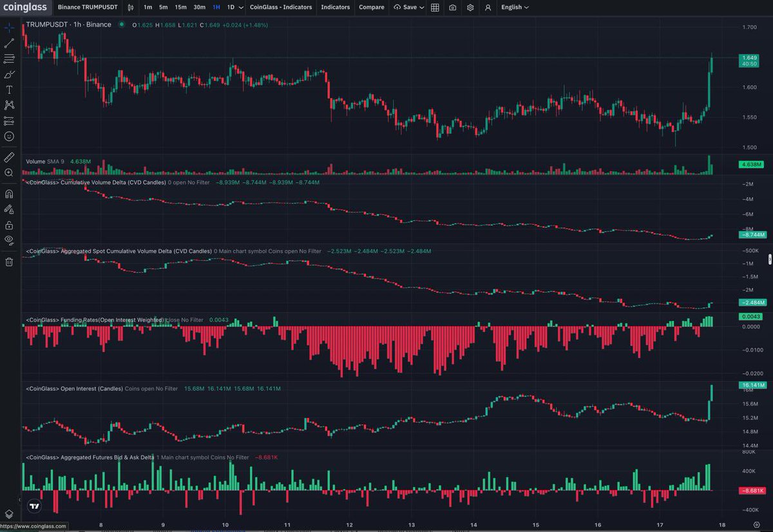Toggle magnet mode in the left toolbar

point(9,193)
